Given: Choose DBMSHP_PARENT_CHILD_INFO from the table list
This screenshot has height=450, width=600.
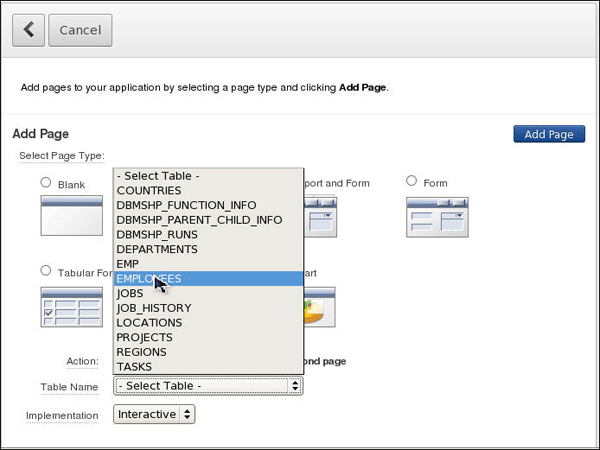Looking at the screenshot, I should click(209, 220).
